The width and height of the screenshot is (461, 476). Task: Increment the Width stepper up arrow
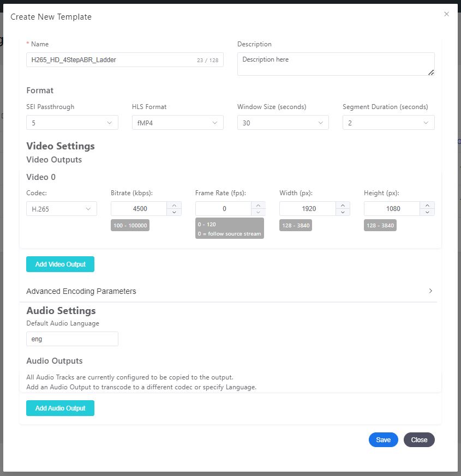point(343,205)
